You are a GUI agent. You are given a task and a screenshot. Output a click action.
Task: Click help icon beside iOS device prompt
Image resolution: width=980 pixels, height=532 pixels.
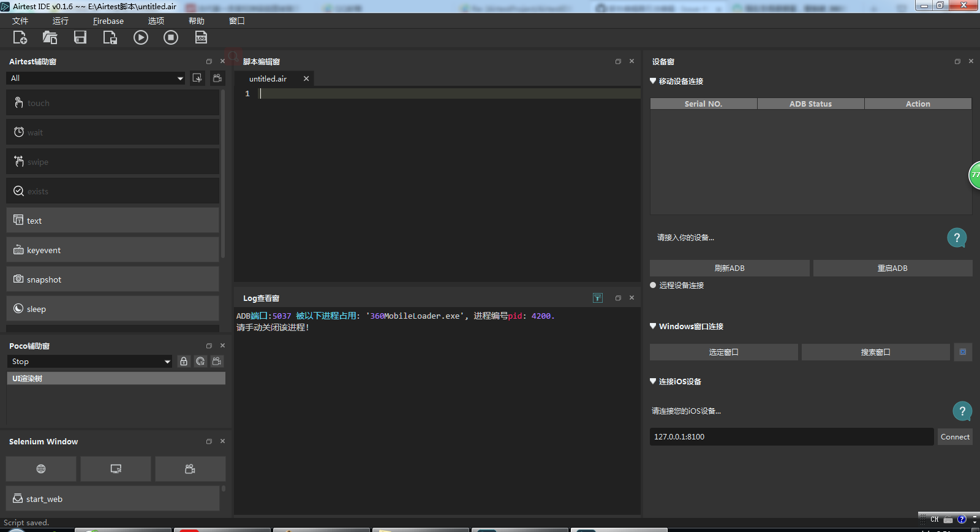tap(962, 411)
